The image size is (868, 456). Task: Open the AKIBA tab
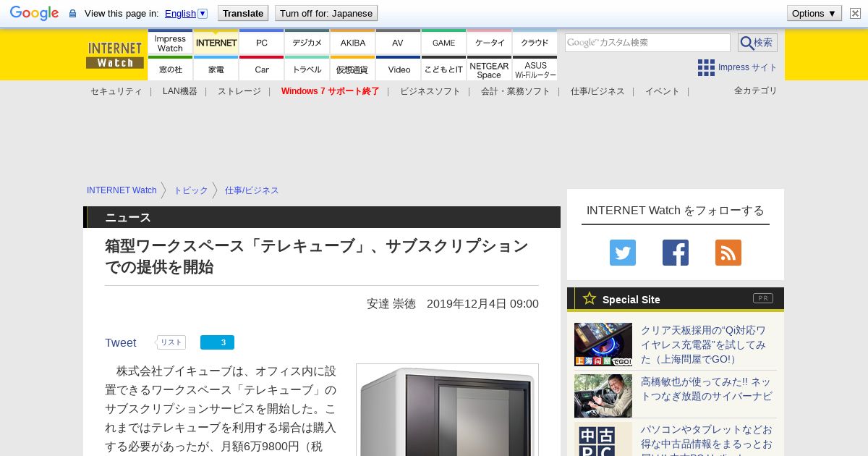[x=352, y=43]
